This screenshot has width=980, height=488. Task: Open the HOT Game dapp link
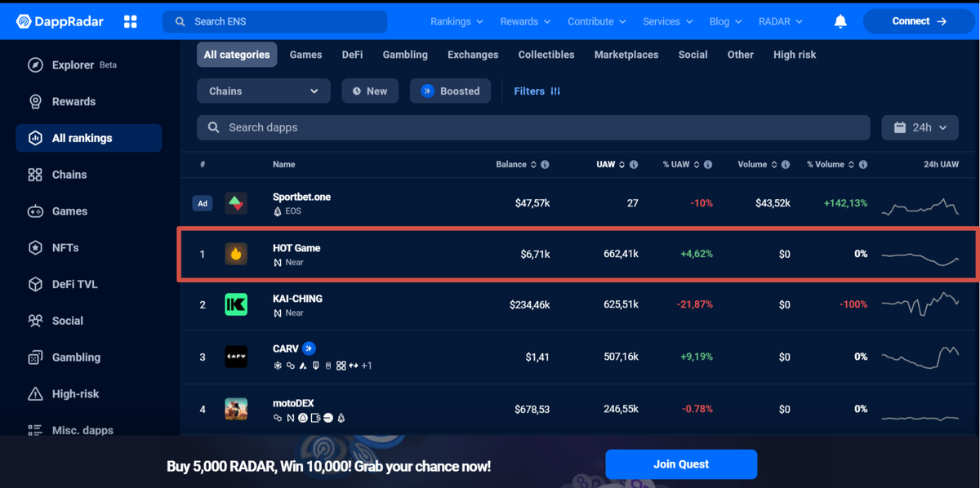296,248
